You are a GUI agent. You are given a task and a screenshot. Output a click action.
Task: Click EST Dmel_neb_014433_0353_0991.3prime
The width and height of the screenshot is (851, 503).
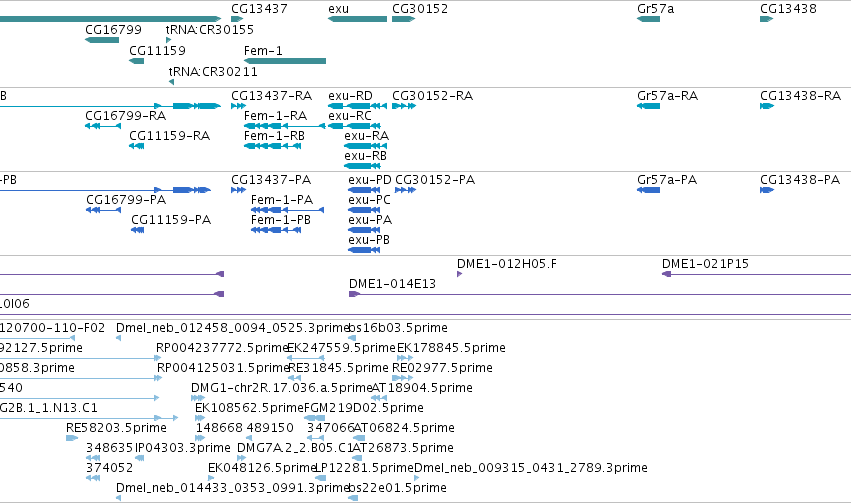[233, 489]
